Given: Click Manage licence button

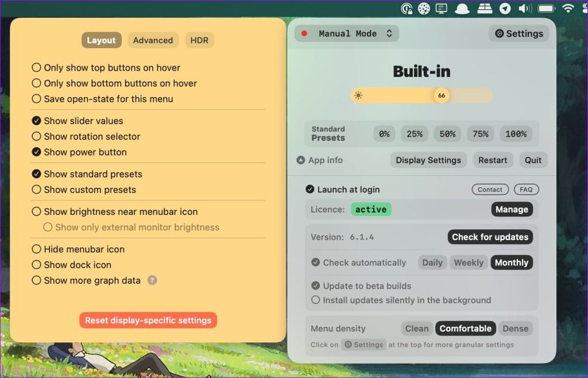Looking at the screenshot, I should [x=512, y=209].
